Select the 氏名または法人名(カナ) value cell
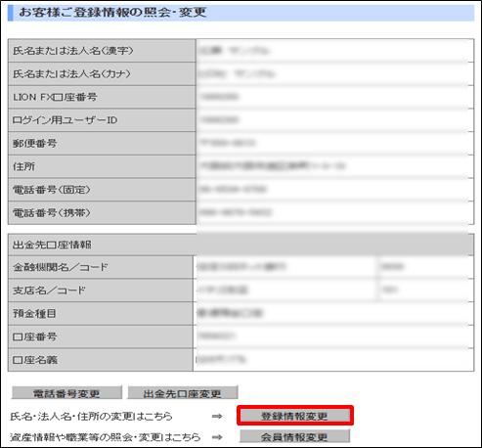Image resolution: width=482 pixels, height=448 pixels. tap(334, 73)
